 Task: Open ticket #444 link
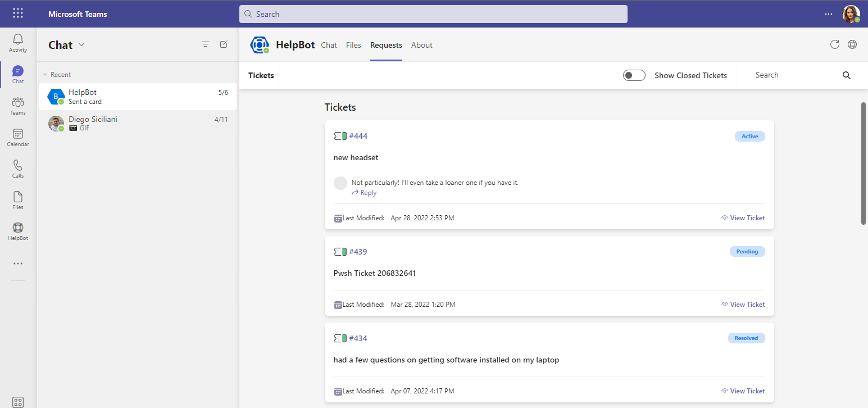[x=358, y=136]
